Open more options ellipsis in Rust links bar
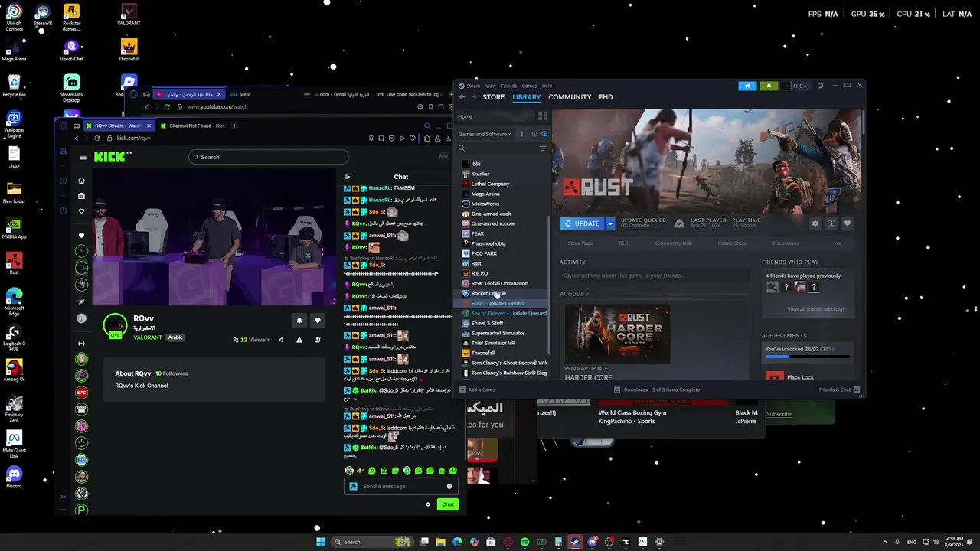The image size is (980, 551). tap(837, 243)
